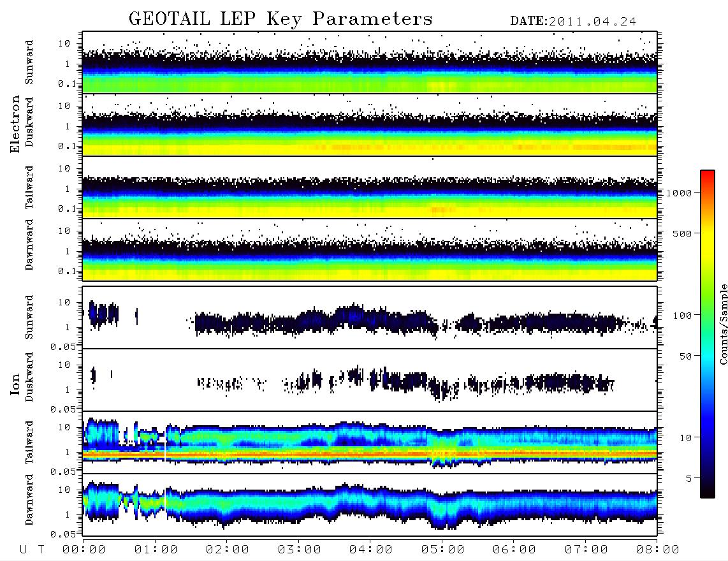Click the red top of the colorbar
Image resolution: width=728 pixels, height=561 pixels.
coord(708,175)
